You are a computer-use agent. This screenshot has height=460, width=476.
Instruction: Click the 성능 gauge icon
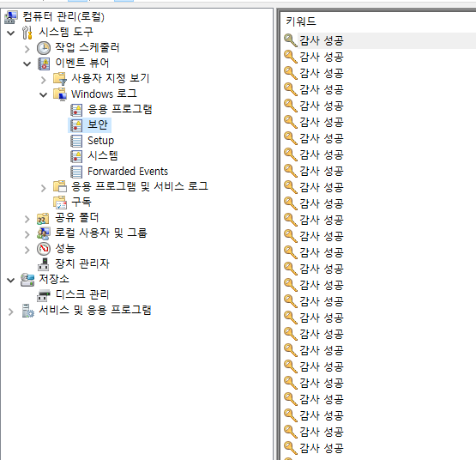click(x=44, y=249)
